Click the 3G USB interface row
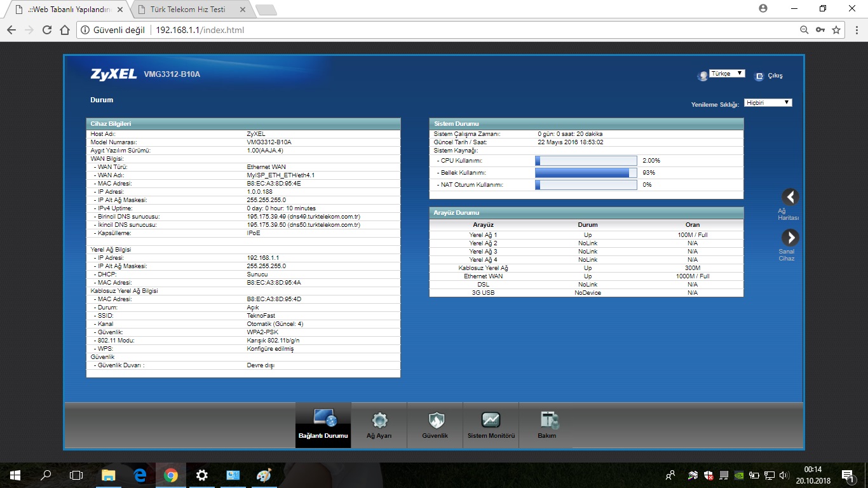The image size is (868, 488). pos(587,293)
